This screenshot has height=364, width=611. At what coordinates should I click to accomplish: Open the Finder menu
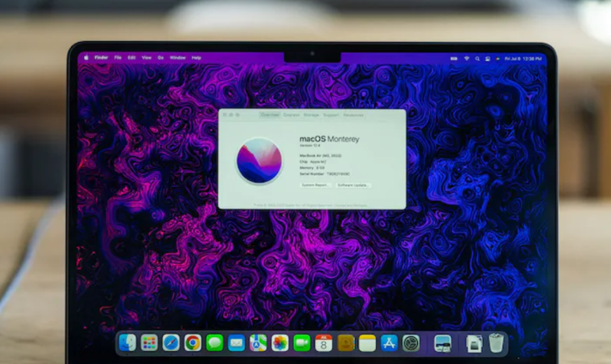pos(102,58)
